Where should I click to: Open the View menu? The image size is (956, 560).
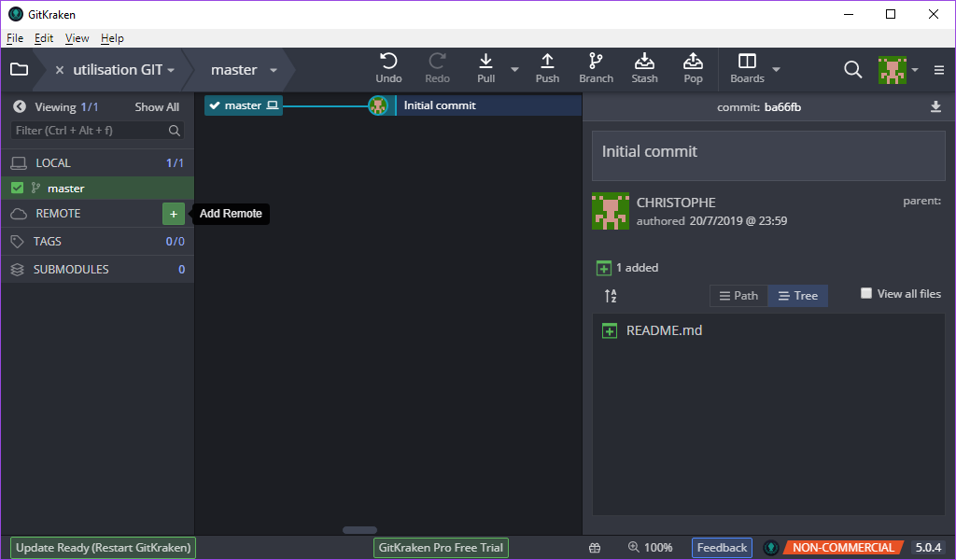77,37
